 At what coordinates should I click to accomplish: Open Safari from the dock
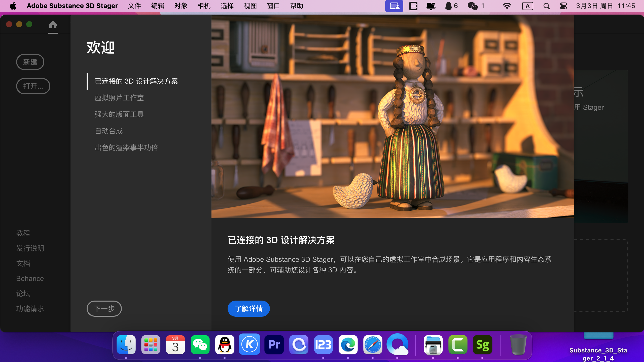click(373, 345)
